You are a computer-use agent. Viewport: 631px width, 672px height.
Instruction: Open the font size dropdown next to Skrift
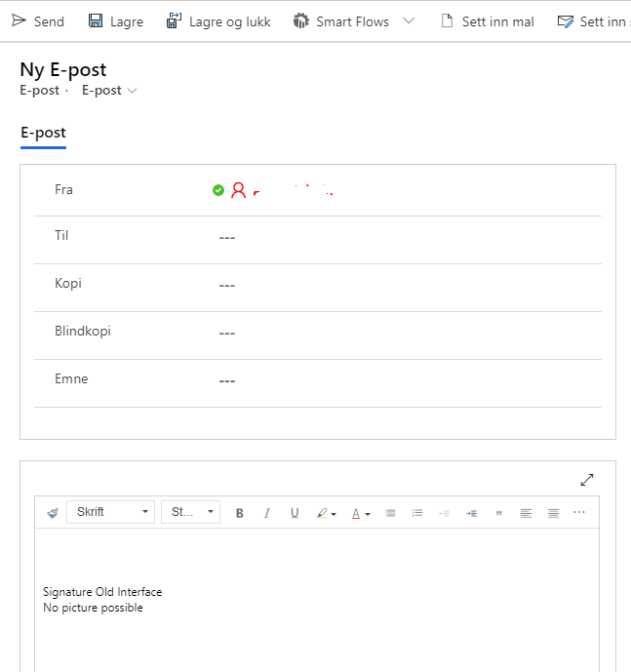190,512
